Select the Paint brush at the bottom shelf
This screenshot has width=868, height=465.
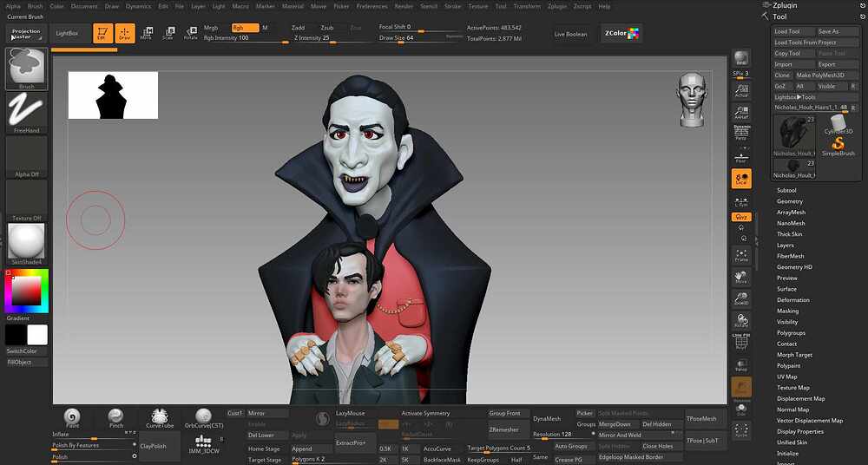click(72, 418)
